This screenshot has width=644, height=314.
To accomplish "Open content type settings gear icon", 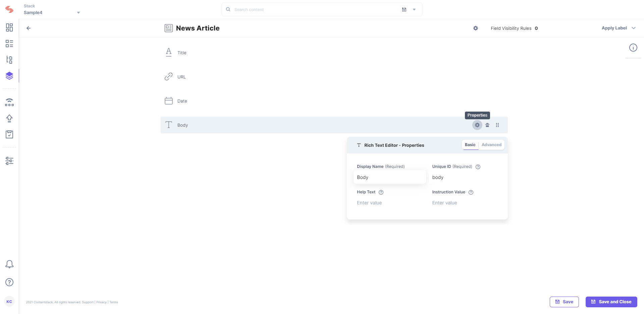I will (x=476, y=28).
